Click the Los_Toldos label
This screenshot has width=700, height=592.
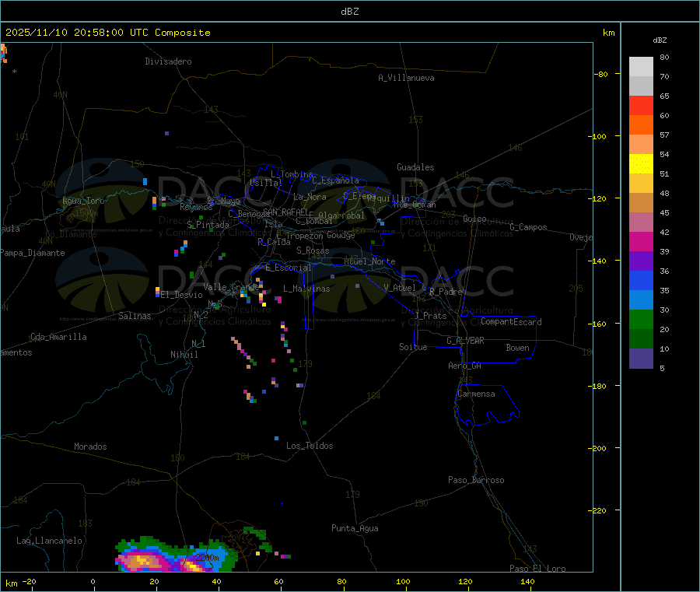310,446
